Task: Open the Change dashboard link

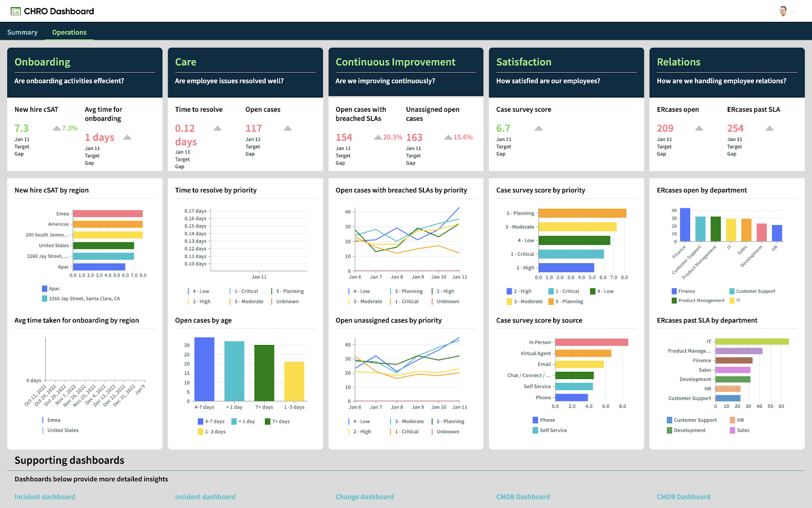Action: click(364, 497)
